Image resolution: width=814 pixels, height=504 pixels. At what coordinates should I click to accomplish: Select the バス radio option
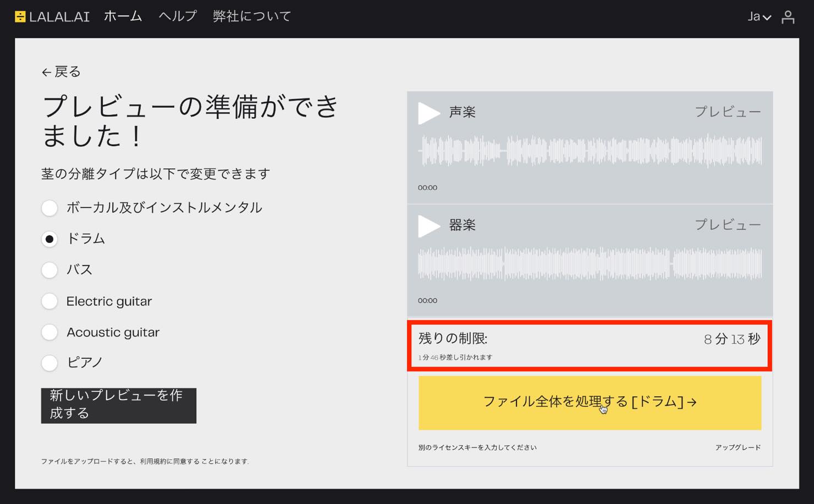tap(50, 270)
